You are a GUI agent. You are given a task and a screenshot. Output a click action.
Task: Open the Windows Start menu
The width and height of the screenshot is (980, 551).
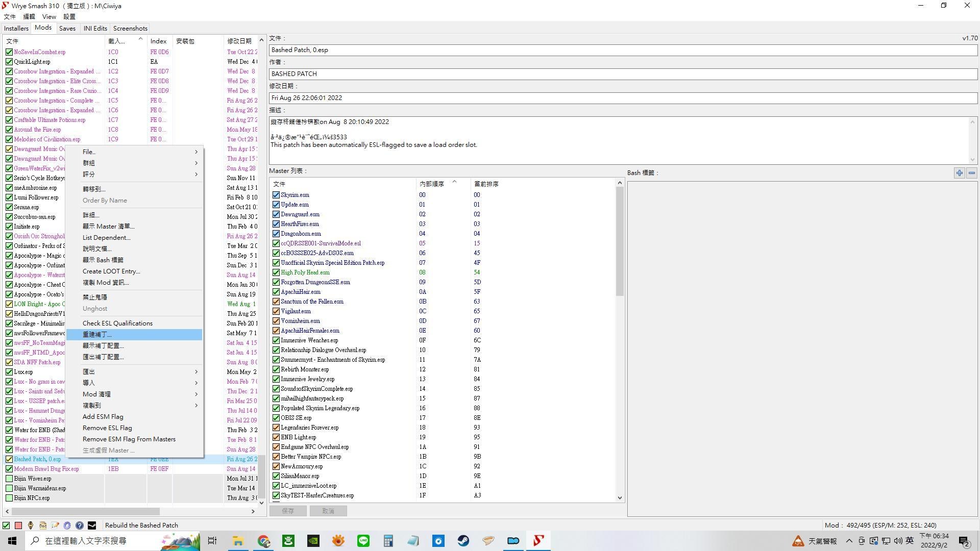point(12,541)
